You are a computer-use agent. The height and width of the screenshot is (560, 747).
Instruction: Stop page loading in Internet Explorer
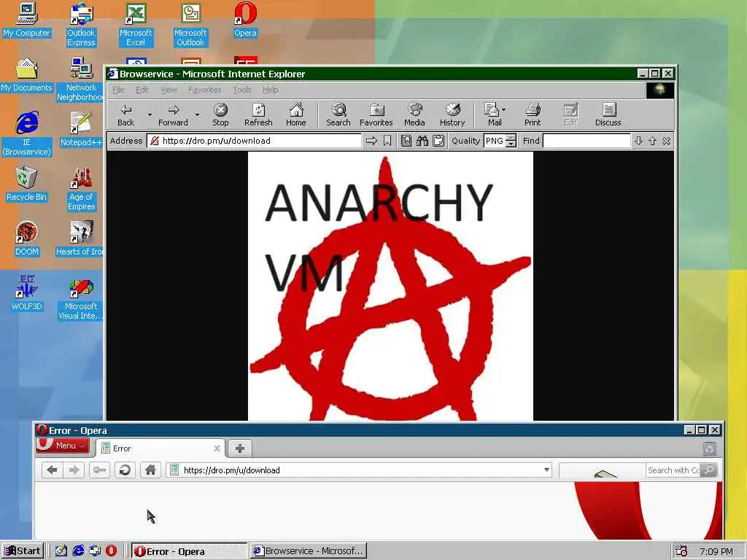220,114
